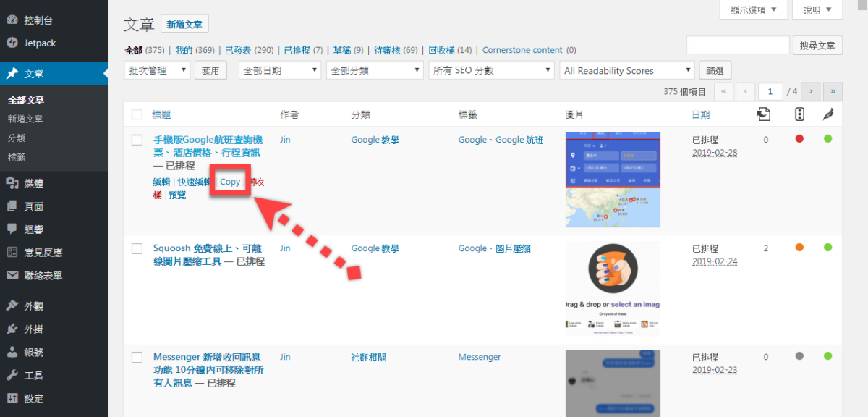Image resolution: width=868 pixels, height=417 pixels.
Task: Click the green readability dot of Squoosh post
Action: click(x=827, y=248)
